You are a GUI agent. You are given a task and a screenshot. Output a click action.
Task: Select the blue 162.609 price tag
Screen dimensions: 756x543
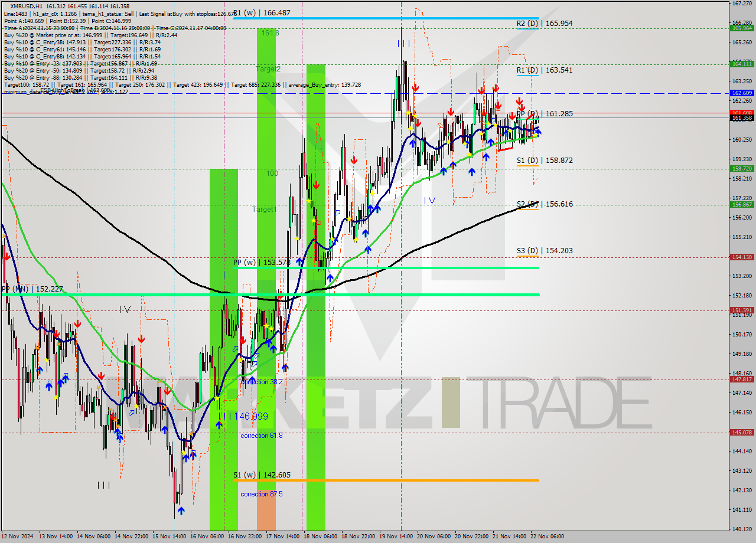point(742,93)
